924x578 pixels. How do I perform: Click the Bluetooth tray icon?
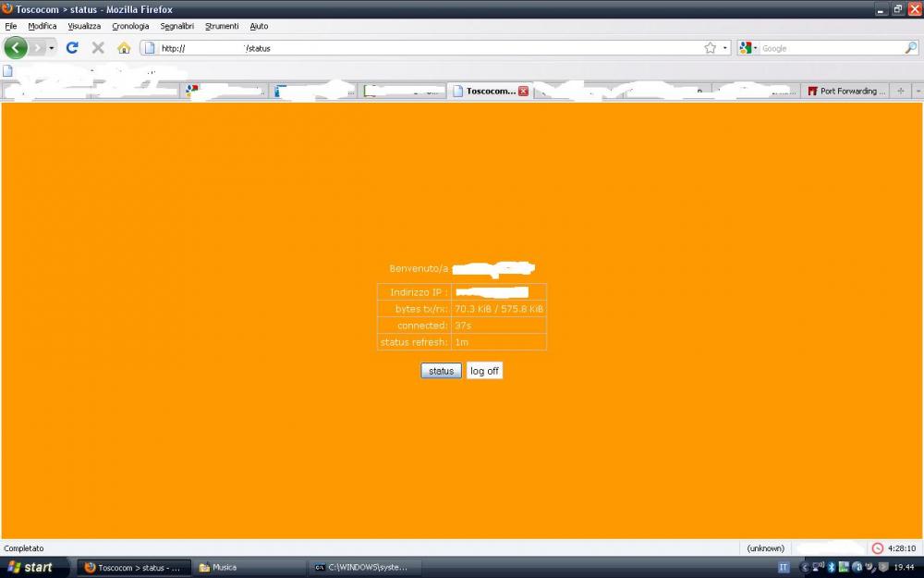pyautogui.click(x=831, y=567)
